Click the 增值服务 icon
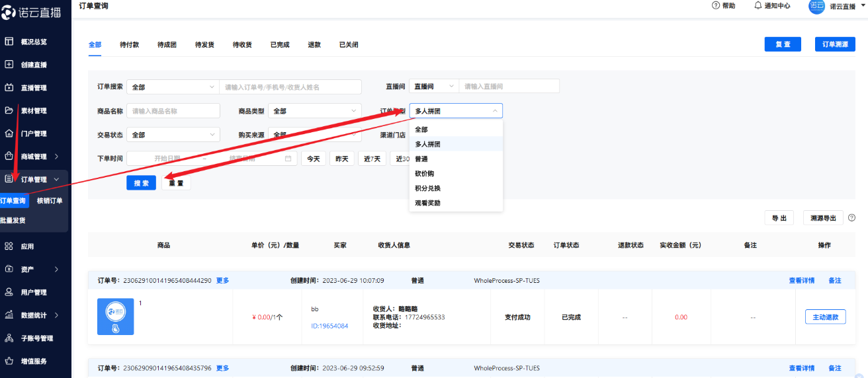 point(9,361)
